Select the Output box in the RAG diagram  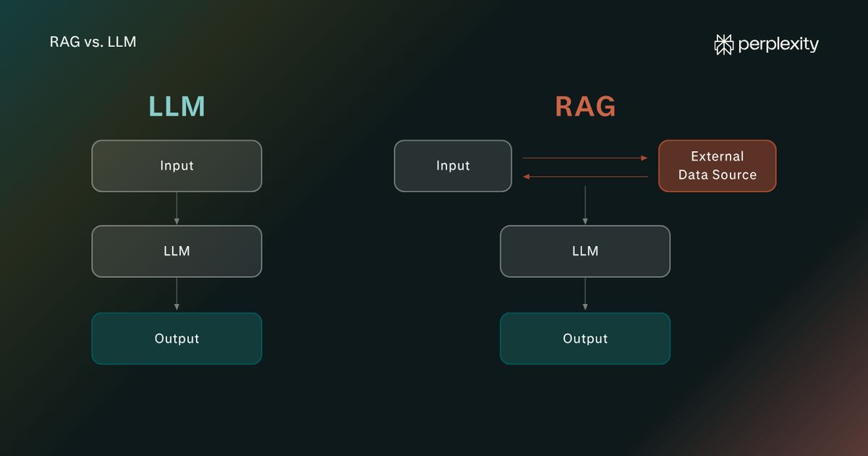click(x=585, y=338)
